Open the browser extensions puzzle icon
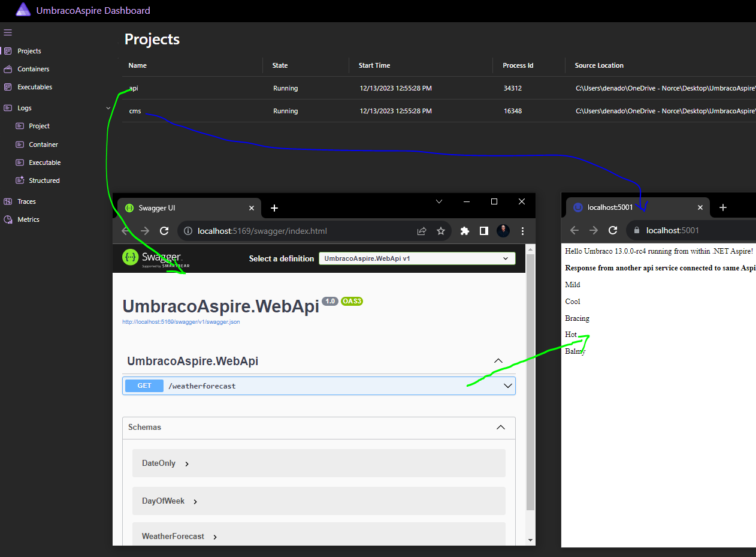This screenshot has width=756, height=557. click(464, 231)
